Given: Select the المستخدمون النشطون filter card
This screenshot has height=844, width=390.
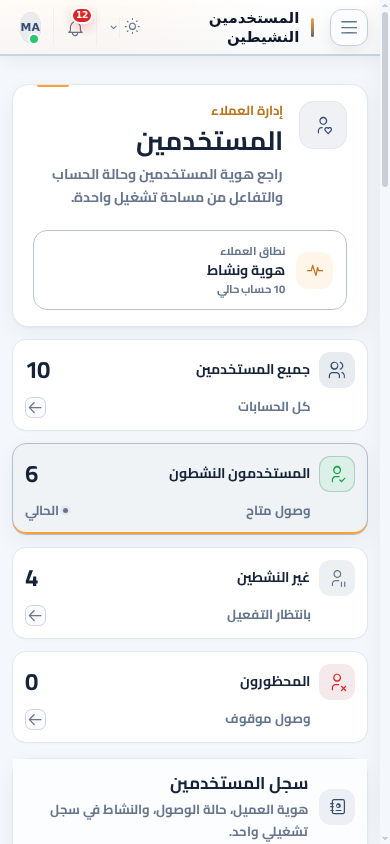Looking at the screenshot, I should click(190, 489).
